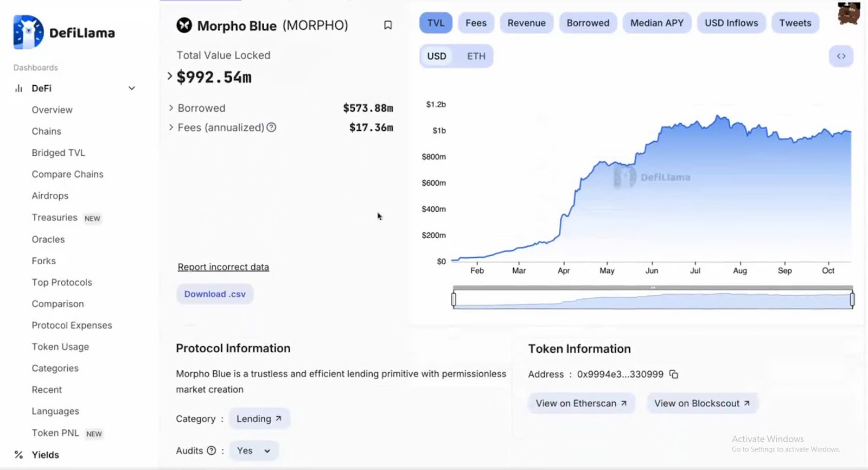Screen dimensions: 868x470
Task: Toggle the Revenue chart metric
Action: tap(526, 23)
